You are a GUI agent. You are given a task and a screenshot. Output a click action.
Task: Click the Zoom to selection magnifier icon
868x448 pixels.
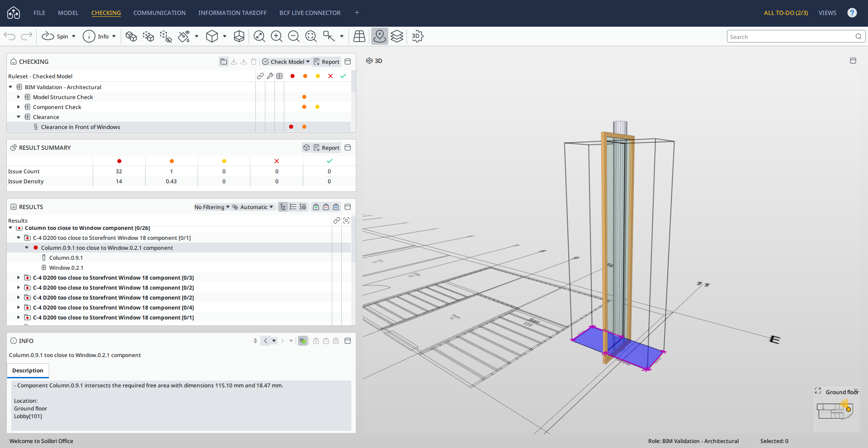pos(311,36)
